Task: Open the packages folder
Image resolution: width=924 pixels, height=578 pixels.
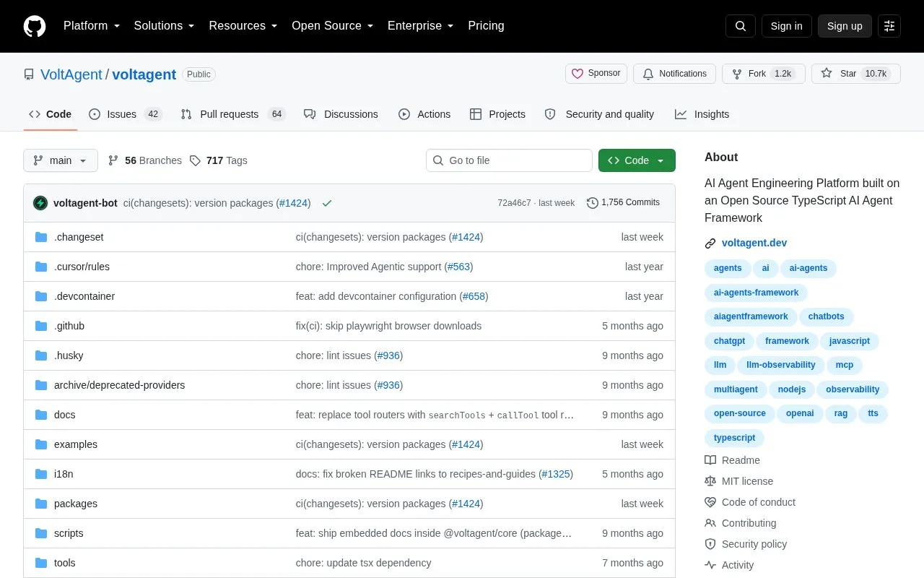Action: [76, 504]
